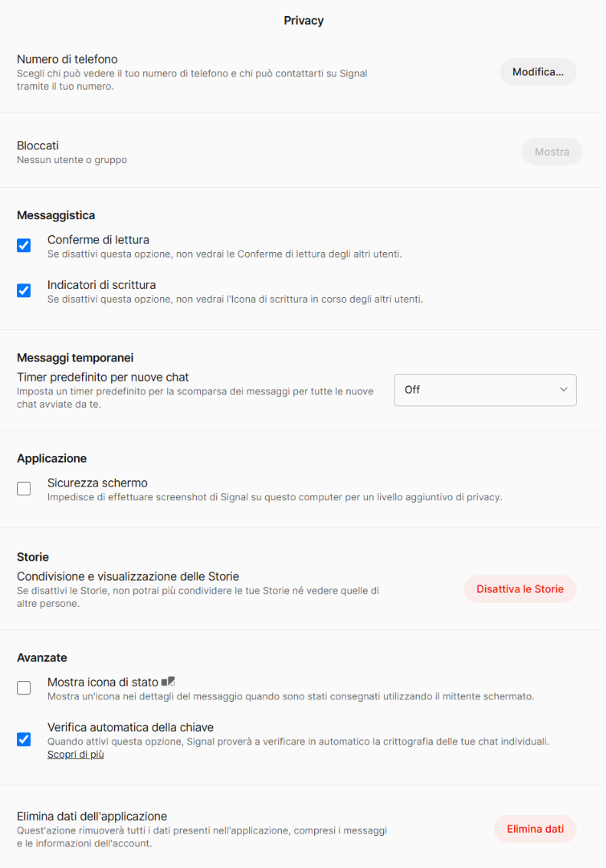Screen dimensions: 606x868
Task: Tick the Mostra icona di stato checkbox
Action: point(24,688)
